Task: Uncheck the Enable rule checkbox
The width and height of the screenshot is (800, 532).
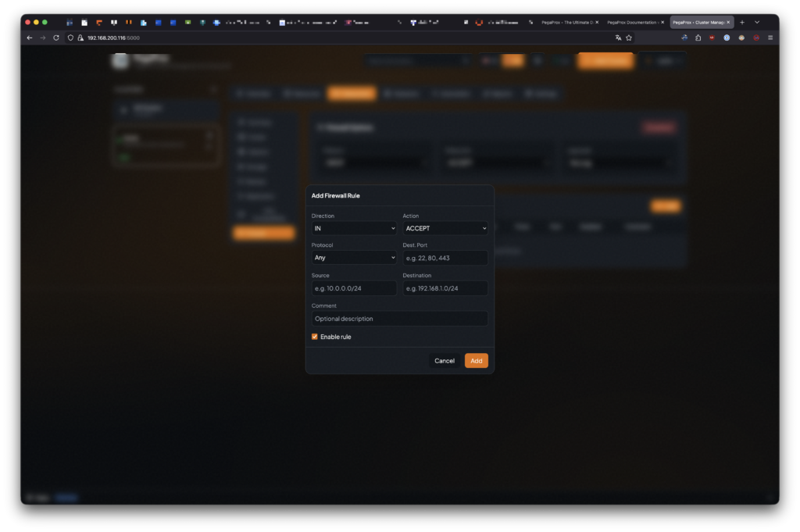Action: [x=315, y=337]
